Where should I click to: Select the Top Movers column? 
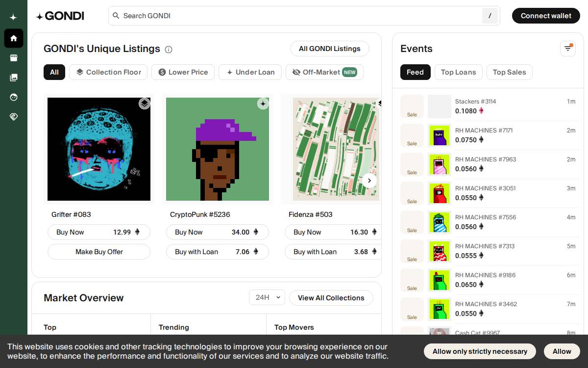point(294,327)
